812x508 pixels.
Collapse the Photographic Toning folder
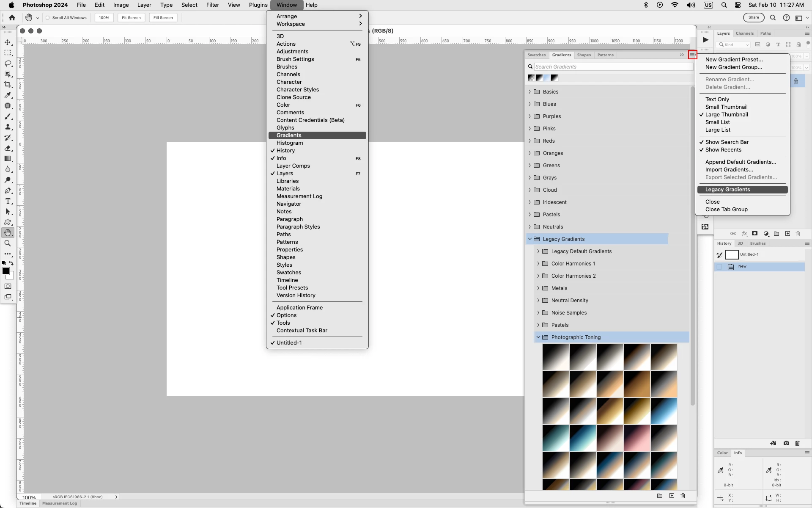pyautogui.click(x=538, y=337)
